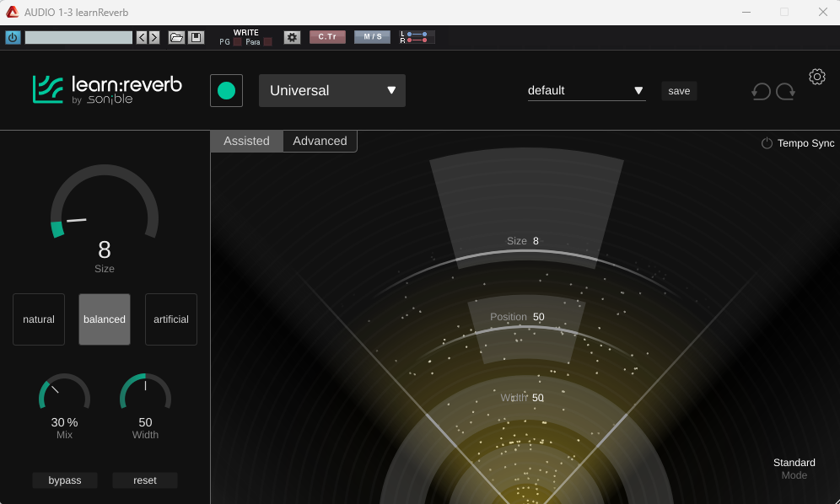The width and height of the screenshot is (840, 504).
Task: Go to previous preset with left arrow
Action: (x=142, y=37)
